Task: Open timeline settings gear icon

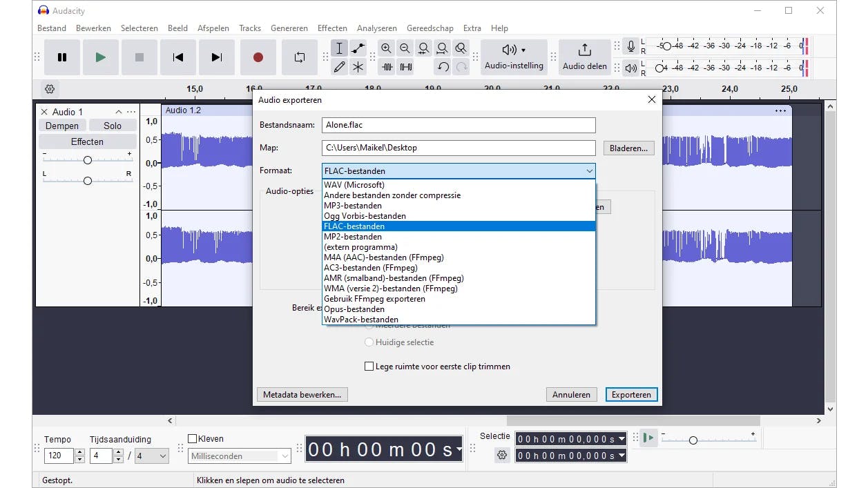Action: [x=50, y=89]
